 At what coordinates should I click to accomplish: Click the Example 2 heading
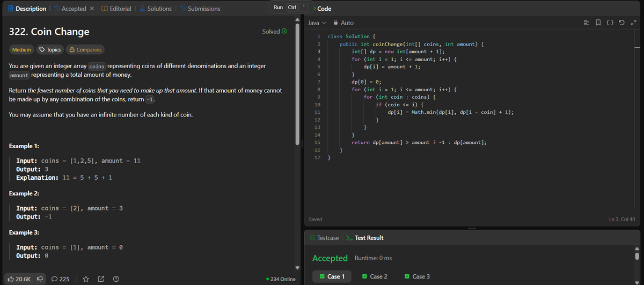pyautogui.click(x=24, y=193)
